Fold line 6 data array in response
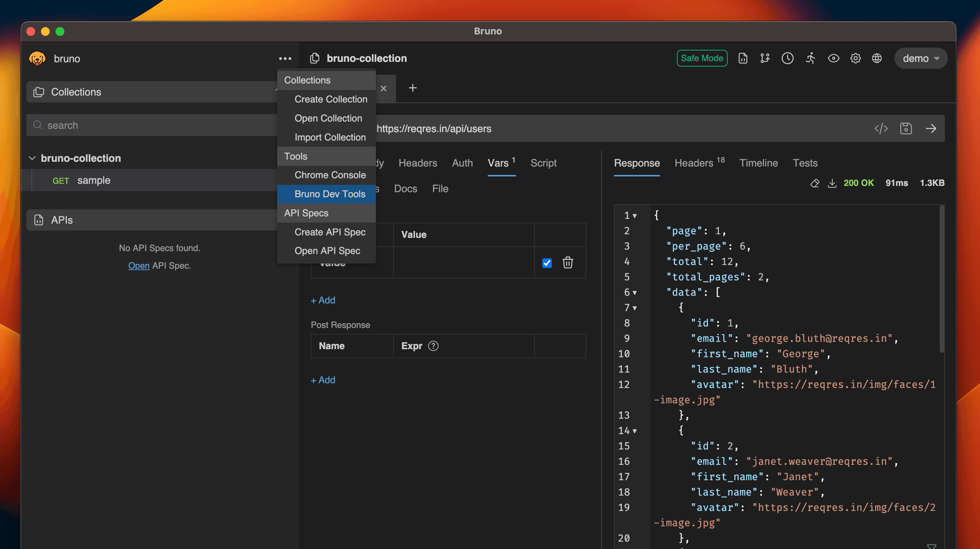The height and width of the screenshot is (549, 980). click(634, 293)
